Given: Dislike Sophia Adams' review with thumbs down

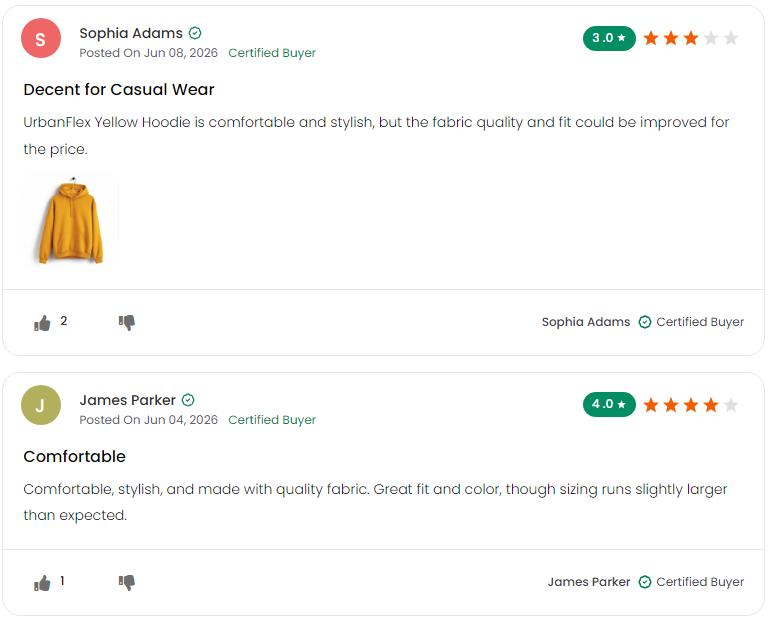Looking at the screenshot, I should pos(127,323).
